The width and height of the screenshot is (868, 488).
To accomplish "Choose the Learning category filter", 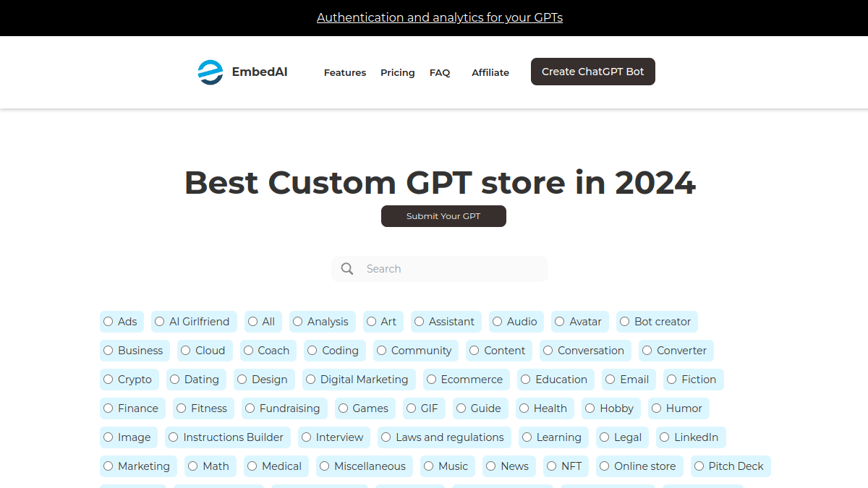I will click(553, 437).
